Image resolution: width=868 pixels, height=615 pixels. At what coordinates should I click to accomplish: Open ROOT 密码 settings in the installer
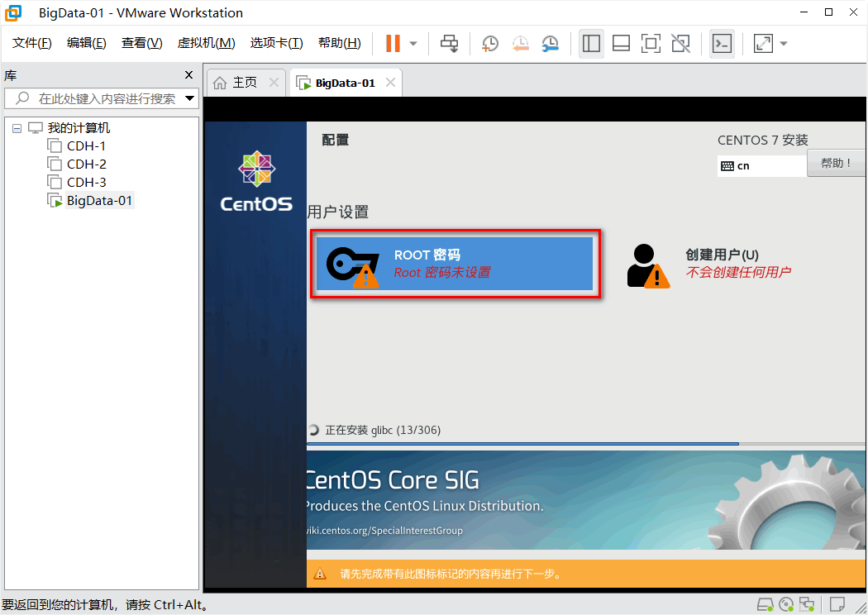click(454, 263)
